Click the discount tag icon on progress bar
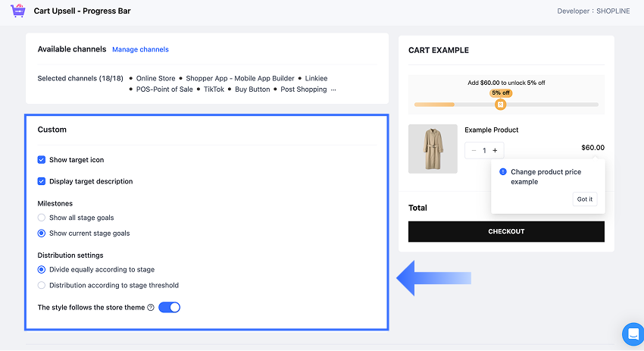This screenshot has height=351, width=644. point(500,104)
